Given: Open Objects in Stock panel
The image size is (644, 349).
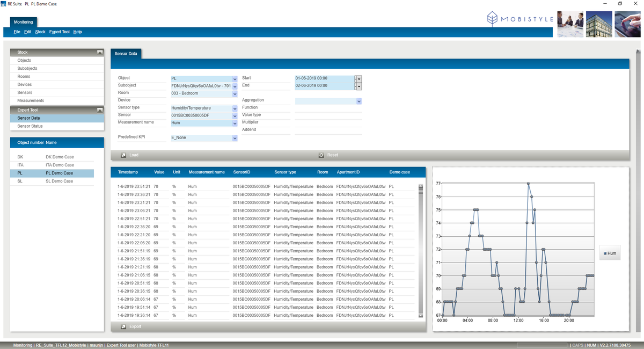Looking at the screenshot, I should [57, 61].
